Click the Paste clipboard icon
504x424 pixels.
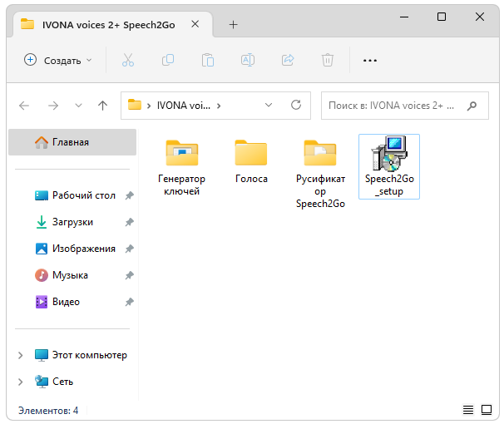point(208,60)
